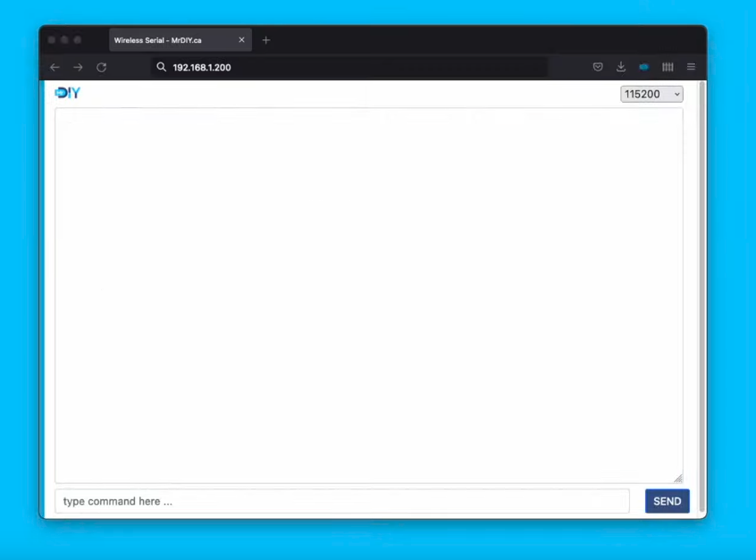The width and height of the screenshot is (756, 560).
Task: Reload the Wireless Serial page
Action: (101, 68)
